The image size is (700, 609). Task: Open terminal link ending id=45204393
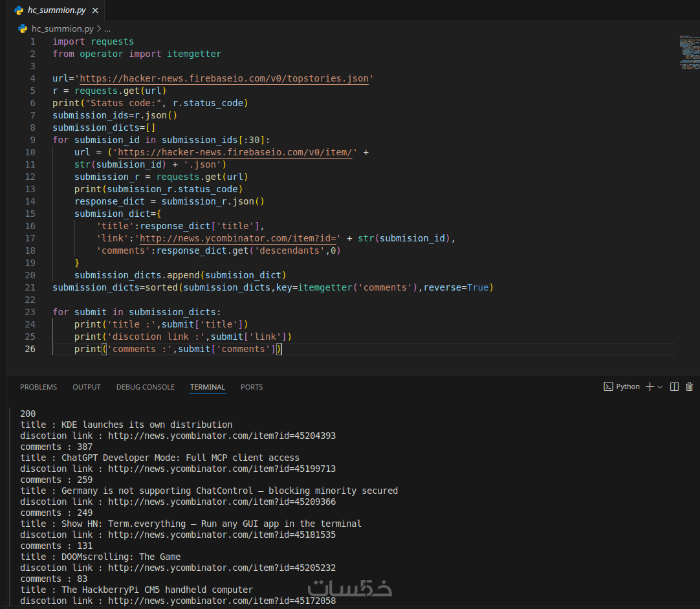(x=222, y=436)
